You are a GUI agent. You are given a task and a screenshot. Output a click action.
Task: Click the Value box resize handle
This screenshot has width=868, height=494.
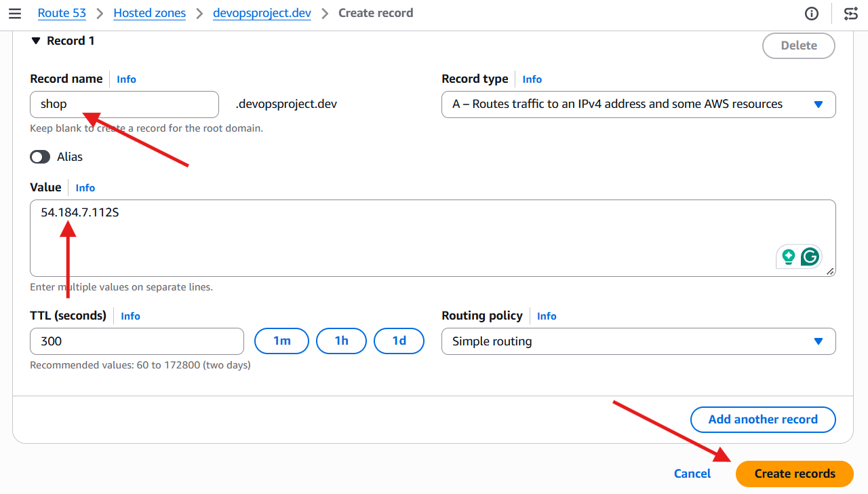830,271
